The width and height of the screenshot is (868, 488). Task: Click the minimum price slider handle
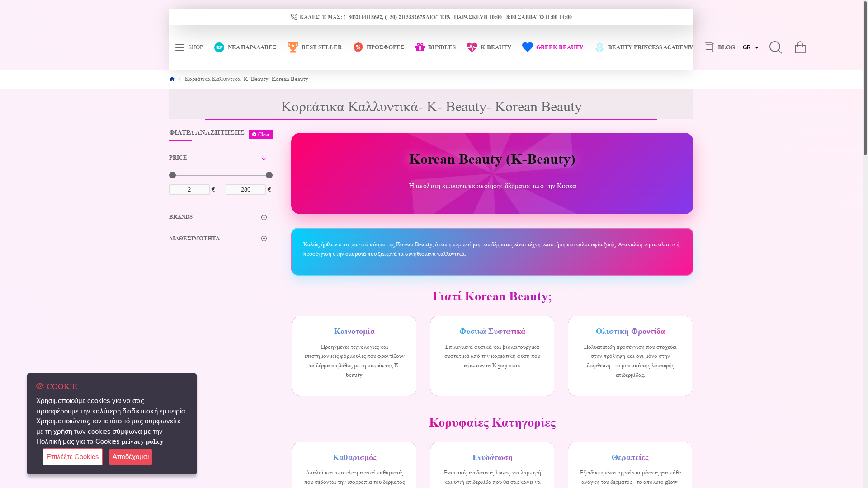172,175
